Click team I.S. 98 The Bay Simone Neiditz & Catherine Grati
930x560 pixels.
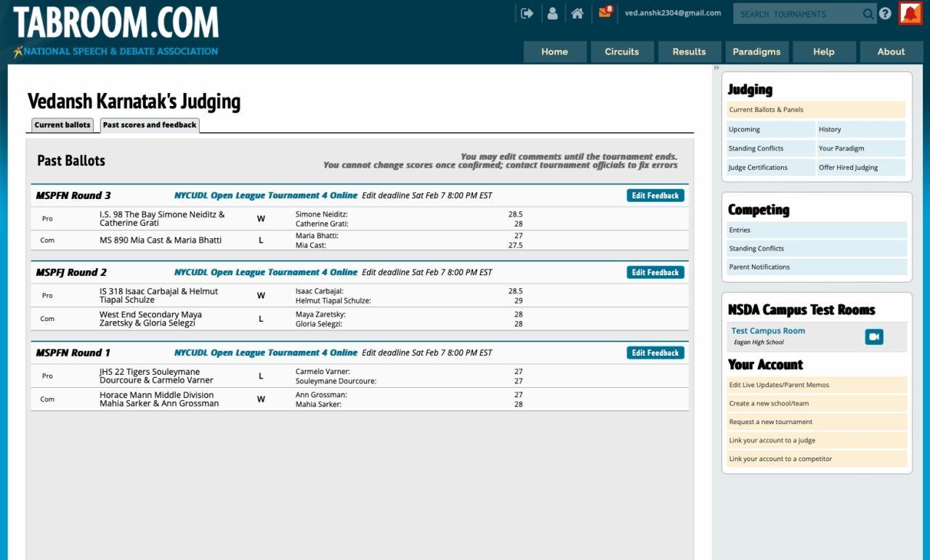[162, 219]
